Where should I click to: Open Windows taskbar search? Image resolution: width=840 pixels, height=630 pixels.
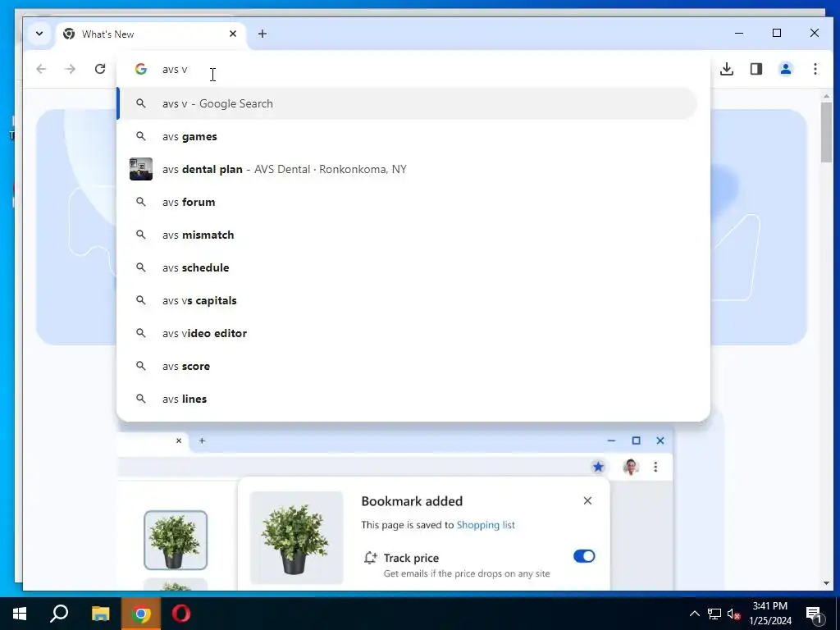pyautogui.click(x=59, y=614)
